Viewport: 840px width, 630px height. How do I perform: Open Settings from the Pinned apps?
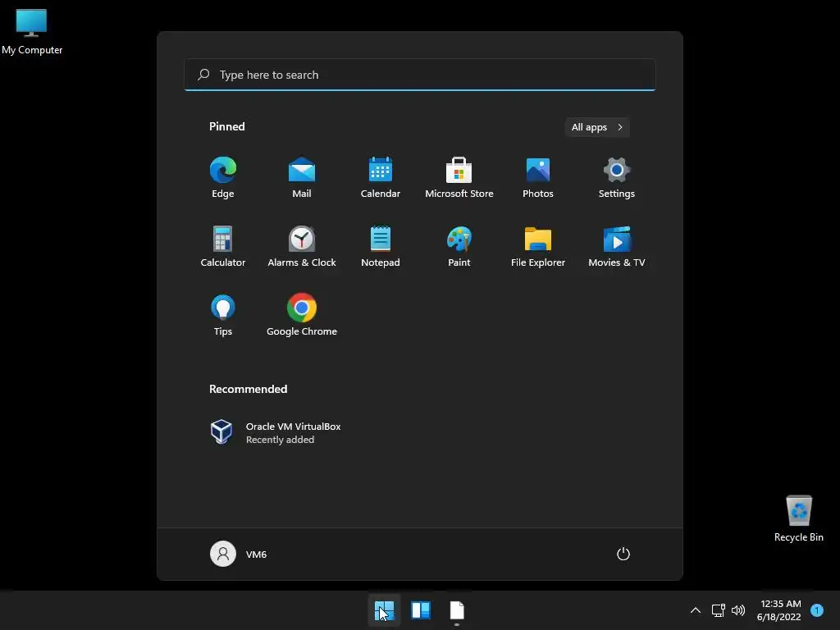click(617, 178)
